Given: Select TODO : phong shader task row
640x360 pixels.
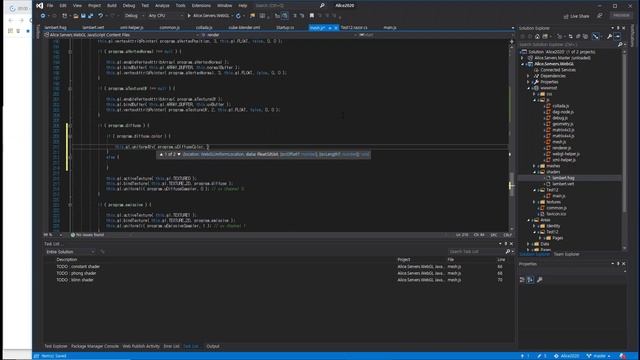Looking at the screenshot, I should point(77,273).
